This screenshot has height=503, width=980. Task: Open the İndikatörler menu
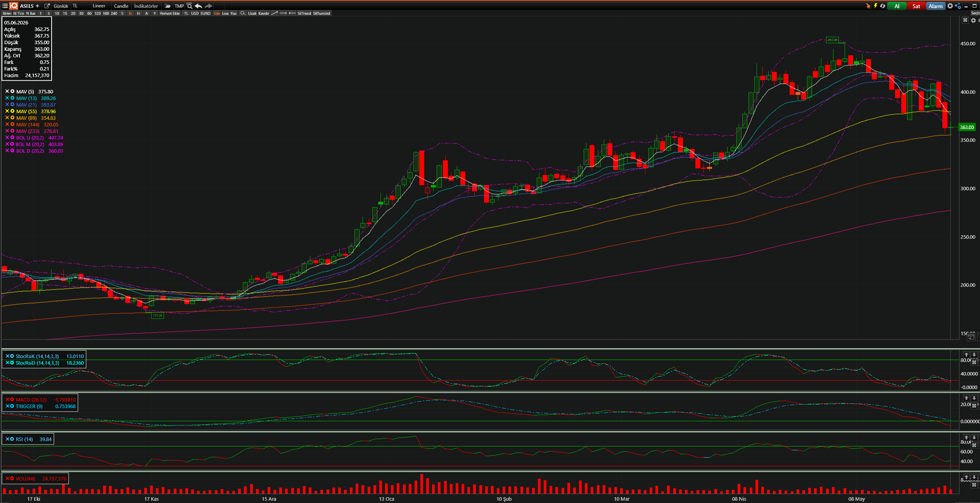pos(146,6)
